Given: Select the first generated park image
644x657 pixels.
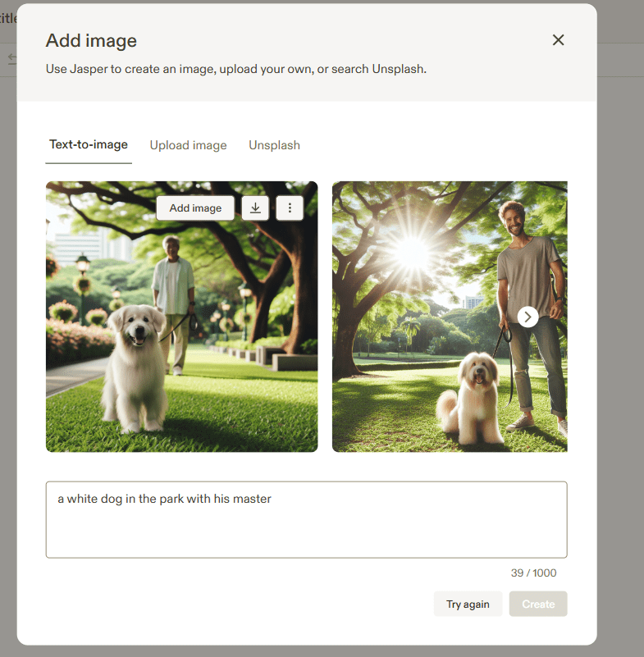Looking at the screenshot, I should [x=181, y=344].
